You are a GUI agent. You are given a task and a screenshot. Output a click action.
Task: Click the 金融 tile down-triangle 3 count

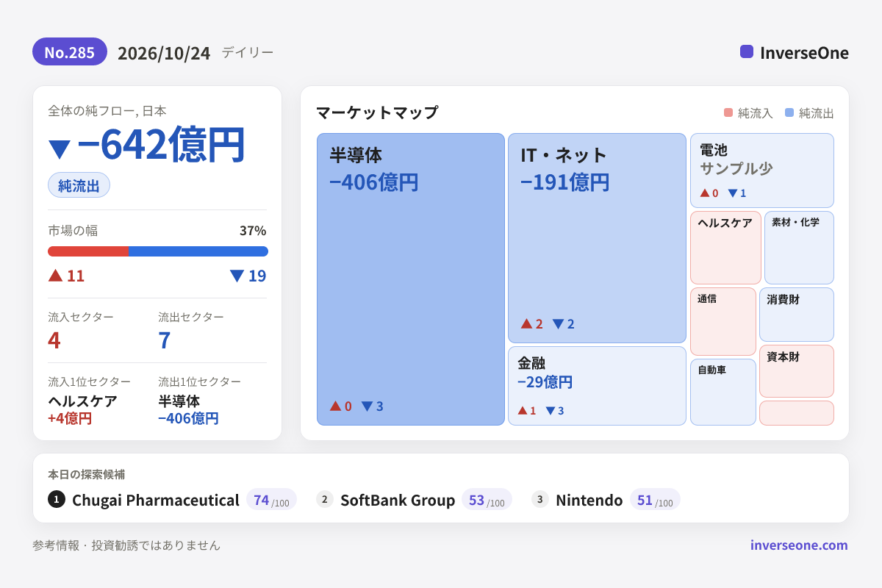(x=555, y=411)
